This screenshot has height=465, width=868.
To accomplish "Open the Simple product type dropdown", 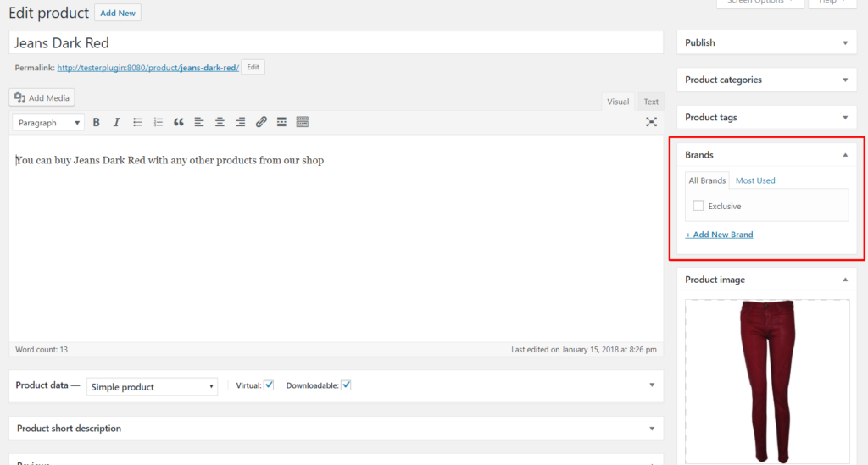I will [153, 386].
